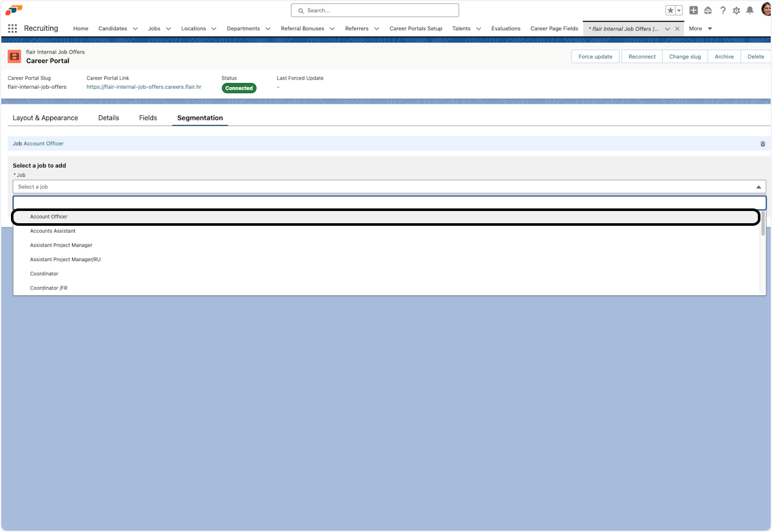Switch to the Segmentation tab
The height and width of the screenshot is (532, 772).
(199, 118)
